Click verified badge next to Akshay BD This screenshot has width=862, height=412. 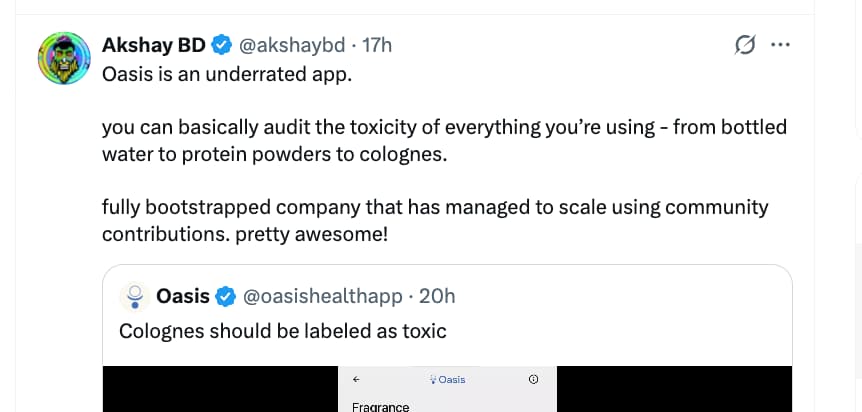(x=223, y=45)
